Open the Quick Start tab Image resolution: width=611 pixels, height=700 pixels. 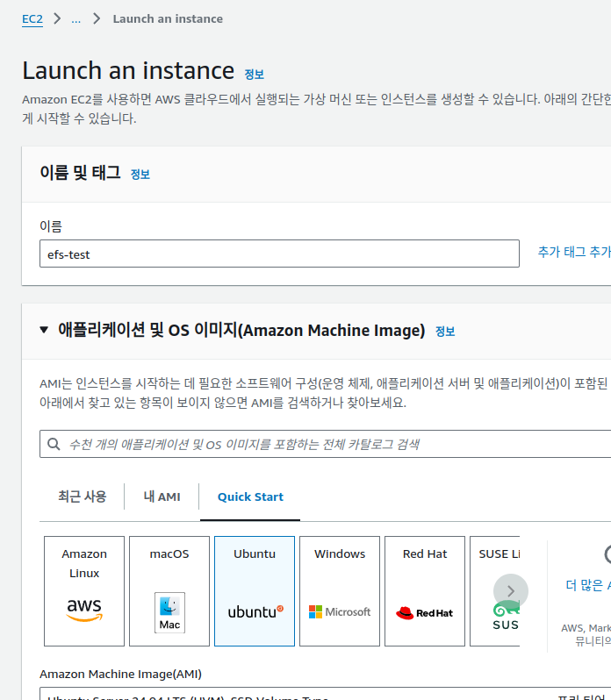click(x=250, y=496)
